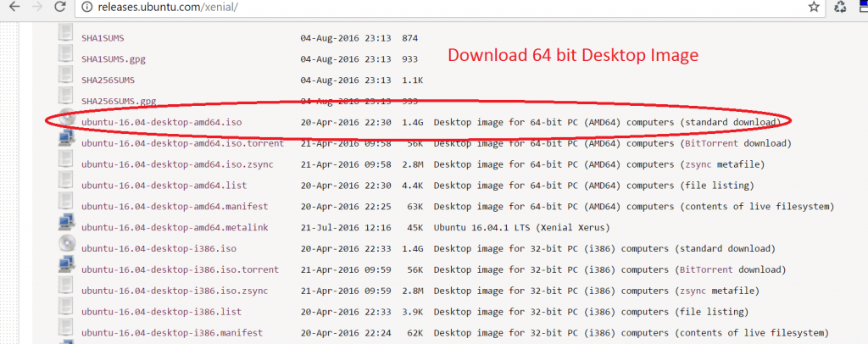Click the 1.1K size of SHA256SUMS
The height and width of the screenshot is (344, 868).
coord(413,80)
